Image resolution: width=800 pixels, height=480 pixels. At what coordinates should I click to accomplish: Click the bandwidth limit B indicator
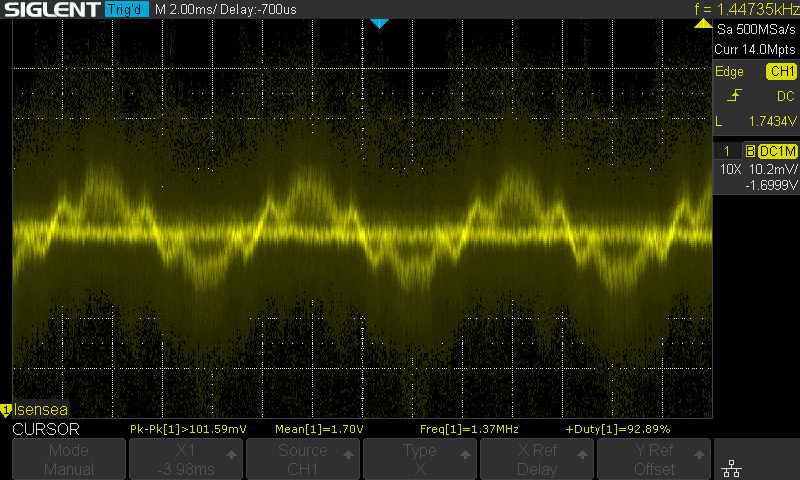coord(750,151)
